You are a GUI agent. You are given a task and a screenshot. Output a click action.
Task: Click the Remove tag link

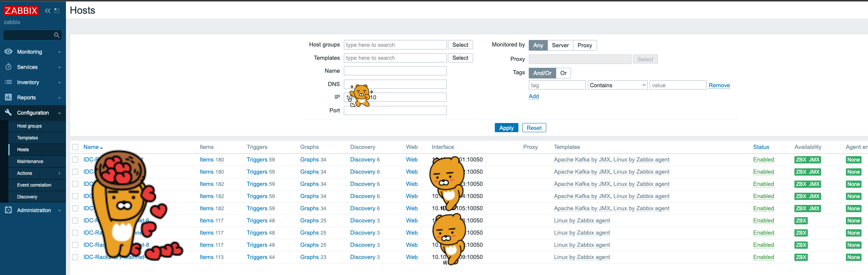[x=719, y=85]
